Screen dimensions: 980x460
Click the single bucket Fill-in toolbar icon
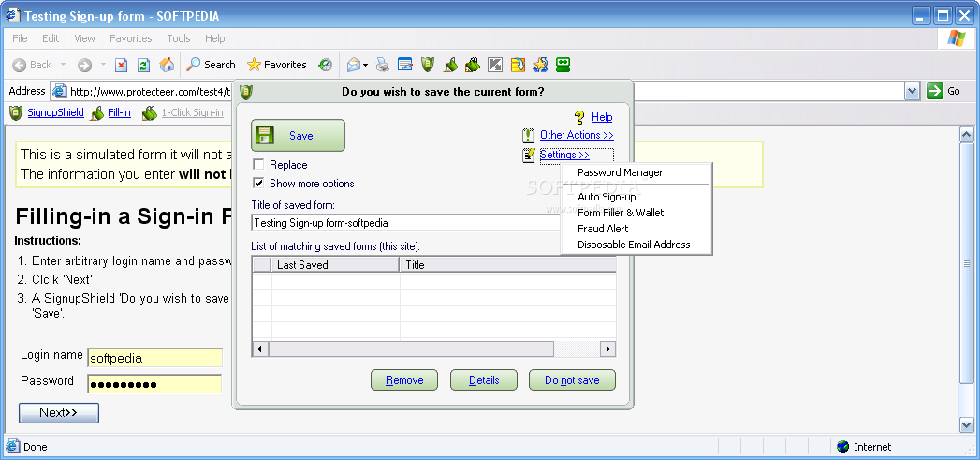450,65
